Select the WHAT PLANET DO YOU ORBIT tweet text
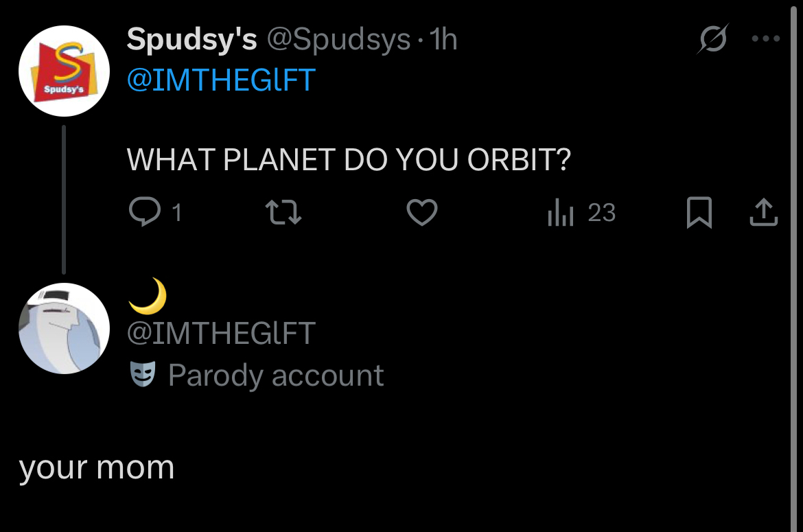Image resolution: width=803 pixels, height=532 pixels. point(349,160)
